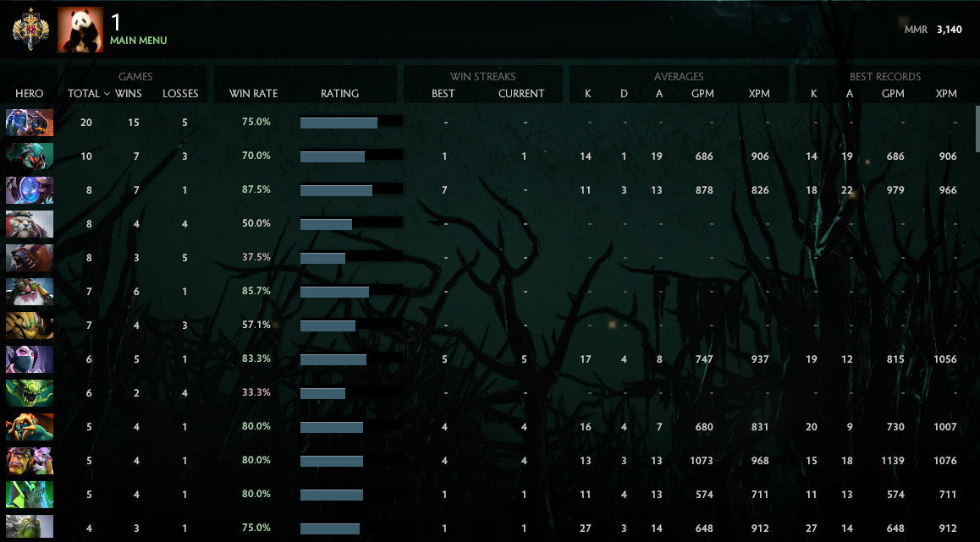Select the Sand King hero portrait
This screenshot has width=980, height=542.
click(x=29, y=326)
